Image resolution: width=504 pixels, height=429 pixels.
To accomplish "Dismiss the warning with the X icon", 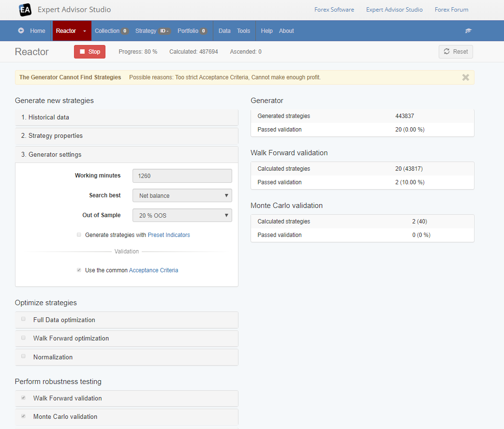I will point(465,77).
